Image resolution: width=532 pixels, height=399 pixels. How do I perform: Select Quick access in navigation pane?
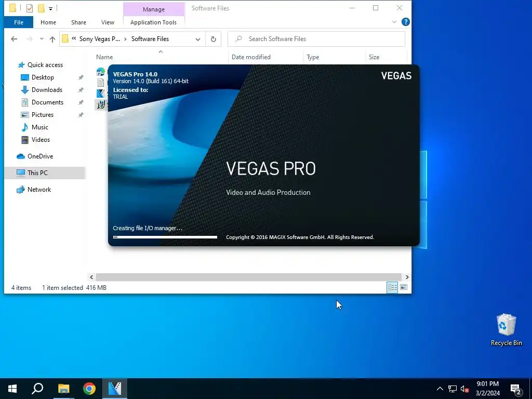pyautogui.click(x=45, y=65)
